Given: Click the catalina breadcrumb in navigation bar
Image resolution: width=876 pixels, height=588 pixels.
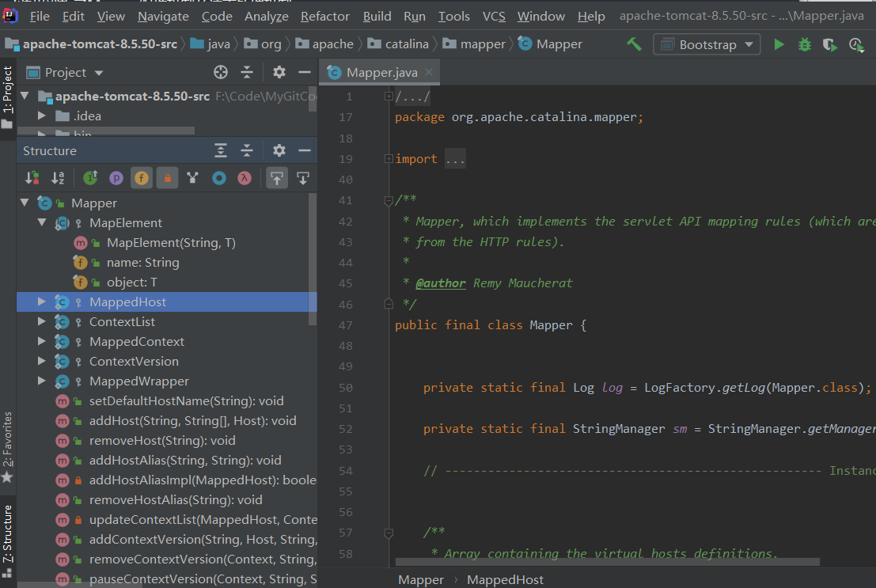Looking at the screenshot, I should pos(398,44).
